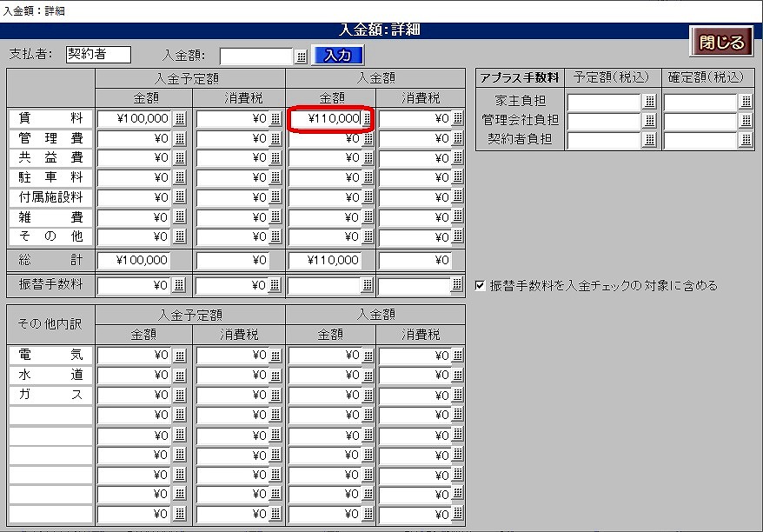Click 水道 received amount field
Image resolution: width=763 pixels, height=532 pixels.
click(x=325, y=375)
